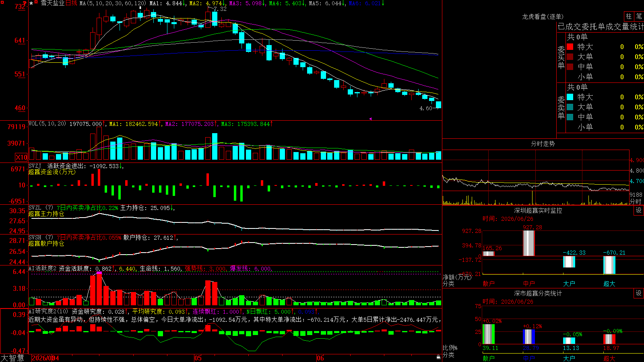The height and width of the screenshot is (362, 644).
Task: Click the -670.21 超大 bar in 超赢实时监控
Action: click(609, 265)
